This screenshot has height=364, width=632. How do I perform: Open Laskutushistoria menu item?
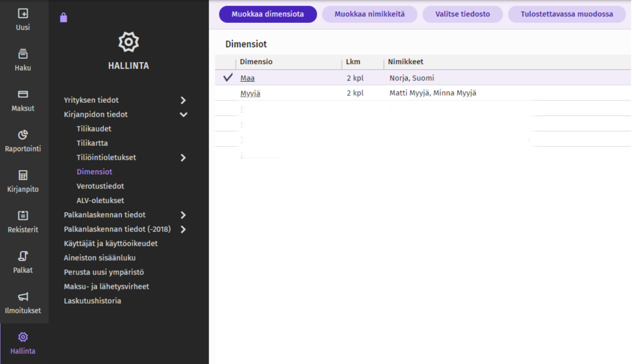point(92,300)
